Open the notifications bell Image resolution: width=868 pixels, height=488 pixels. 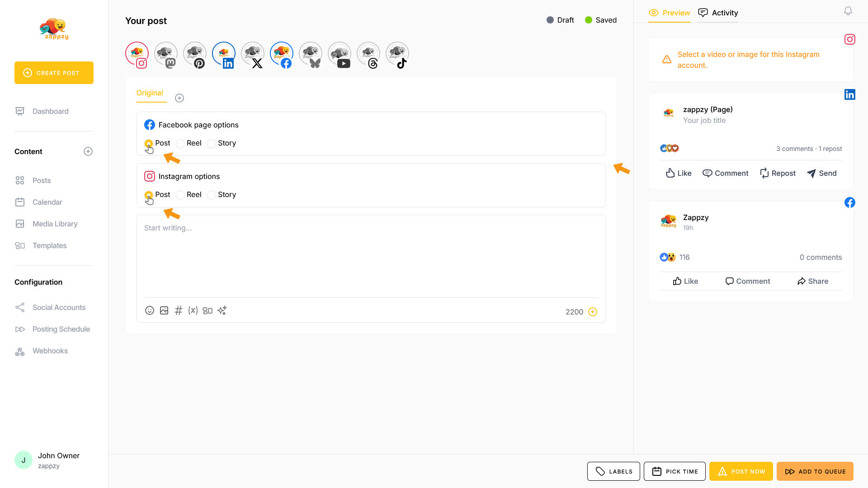pos(848,11)
